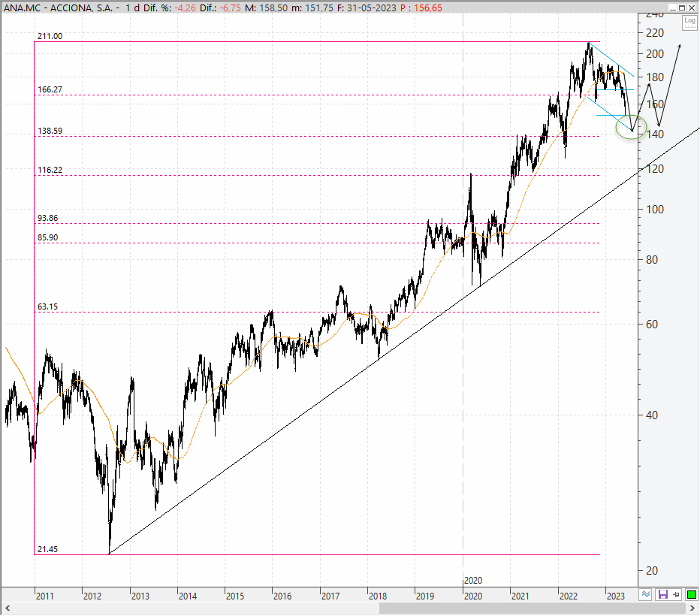This screenshot has width=700, height=616.
Task: Click the 138.59 Fibonacci level label
Action: pyautogui.click(x=50, y=131)
